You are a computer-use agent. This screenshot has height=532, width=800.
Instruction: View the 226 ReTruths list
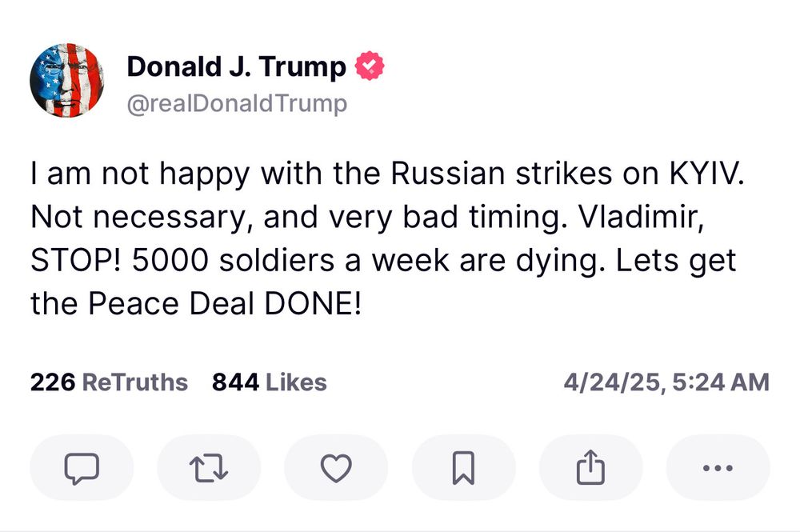coord(109,382)
